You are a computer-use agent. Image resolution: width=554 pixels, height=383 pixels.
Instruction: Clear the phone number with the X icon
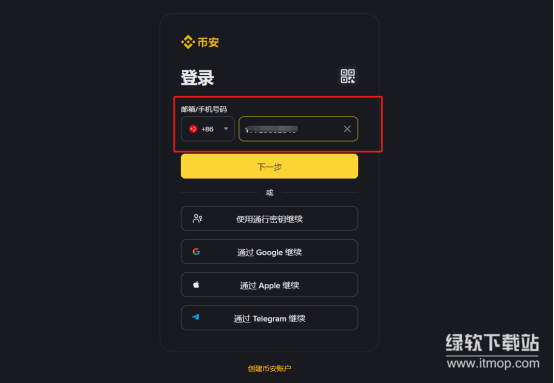[x=347, y=129]
